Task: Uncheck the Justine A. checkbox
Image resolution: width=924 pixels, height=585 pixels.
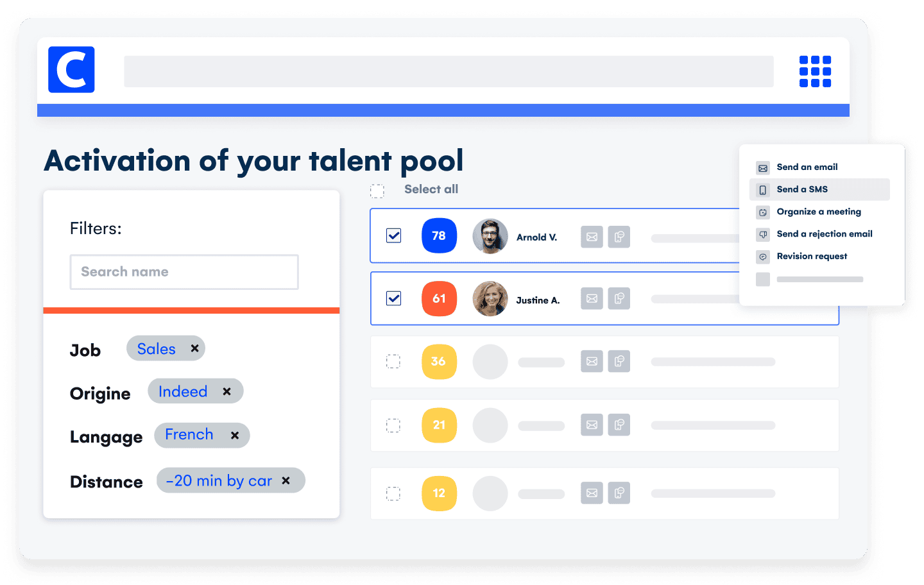Action: click(394, 298)
